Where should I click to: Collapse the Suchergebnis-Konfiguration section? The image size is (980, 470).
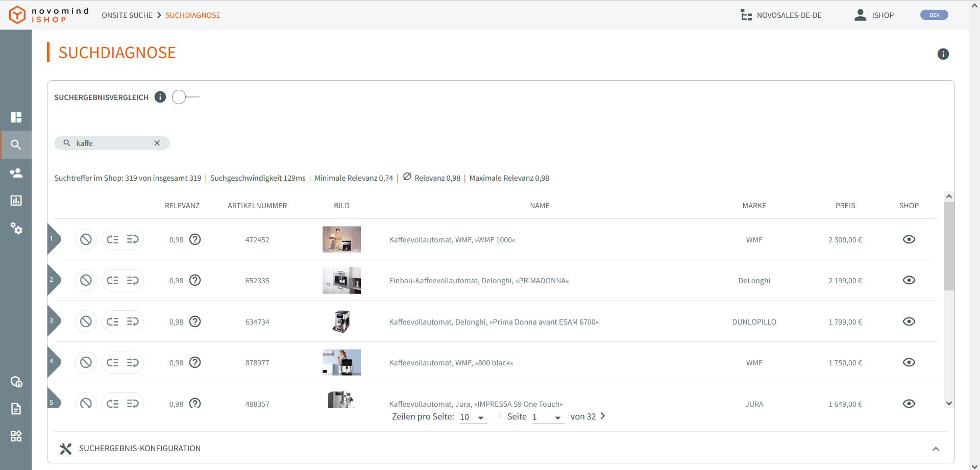coord(937,449)
